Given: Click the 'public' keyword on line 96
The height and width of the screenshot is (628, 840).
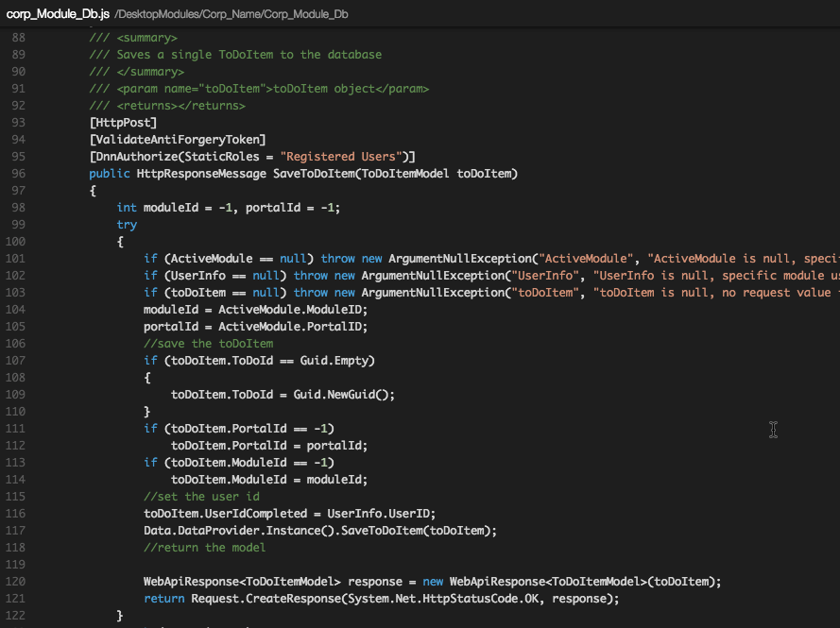Looking at the screenshot, I should pyautogui.click(x=110, y=174).
